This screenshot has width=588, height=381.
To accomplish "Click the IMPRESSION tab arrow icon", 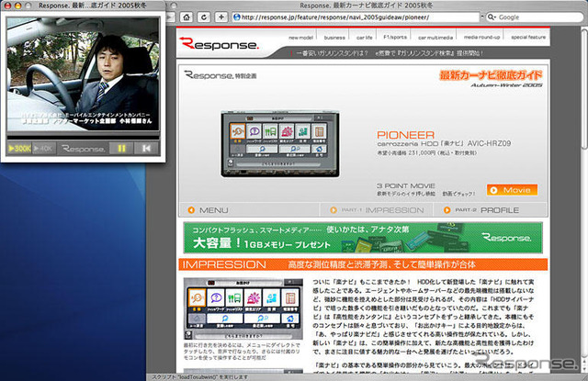I will tap(334, 210).
